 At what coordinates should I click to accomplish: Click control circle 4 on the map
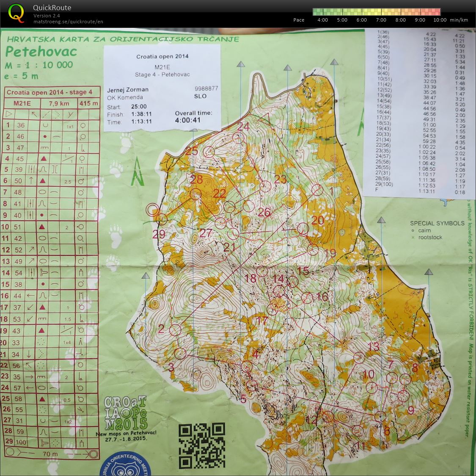247,366
